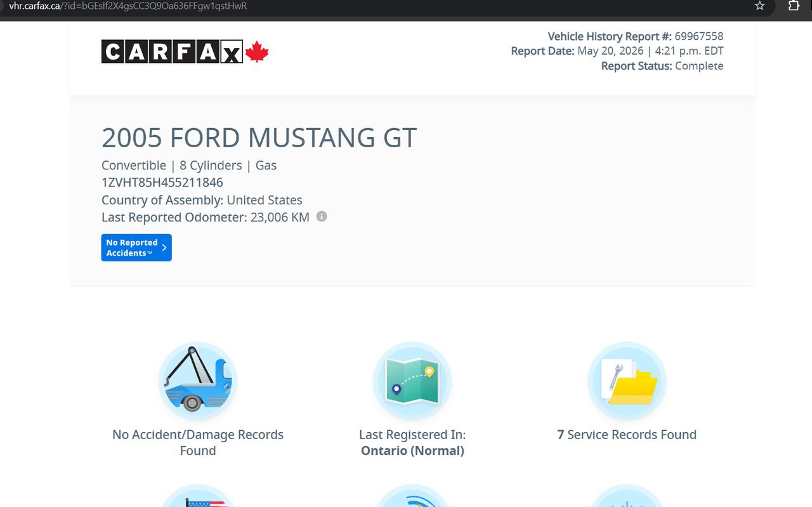Click the service records folder icon
This screenshot has width=812, height=507.
[627, 381]
